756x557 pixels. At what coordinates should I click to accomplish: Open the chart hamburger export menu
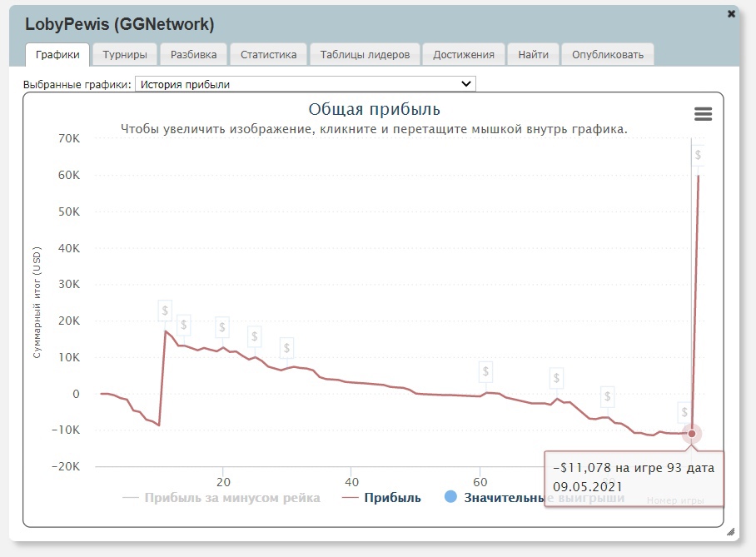[x=703, y=114]
